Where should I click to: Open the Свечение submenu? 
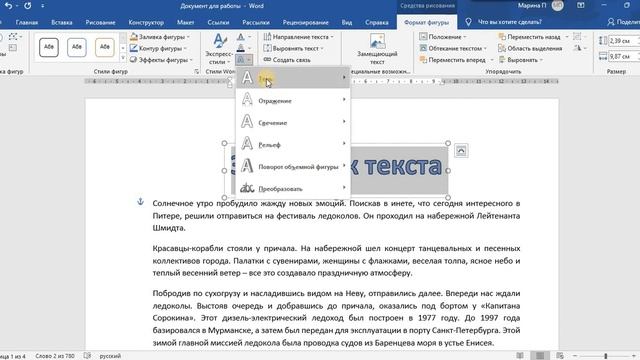tap(293, 122)
